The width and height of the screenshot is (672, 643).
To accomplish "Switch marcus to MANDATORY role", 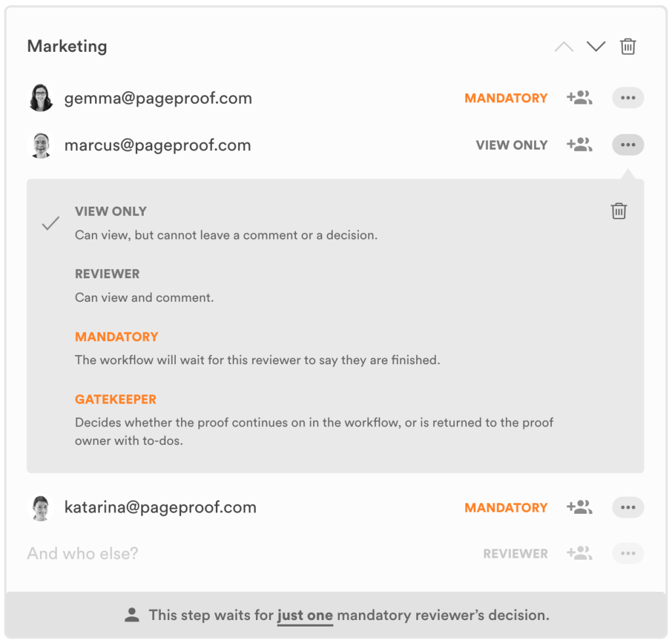I will pos(117,336).
